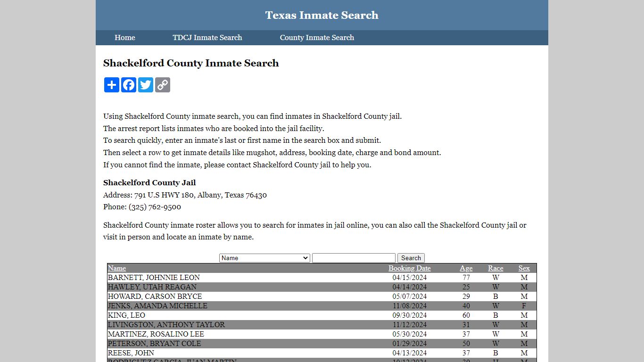644x362 pixels.
Task: Sort table by Race column header
Action: tap(495, 268)
